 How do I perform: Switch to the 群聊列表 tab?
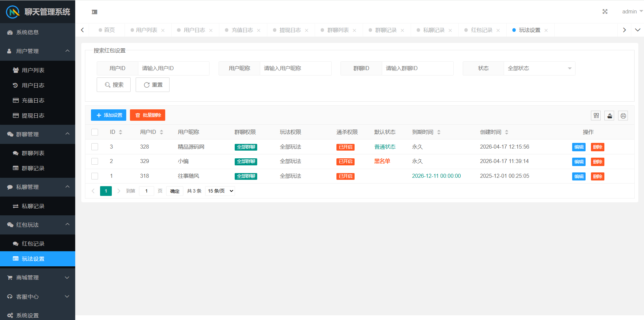pyautogui.click(x=338, y=30)
